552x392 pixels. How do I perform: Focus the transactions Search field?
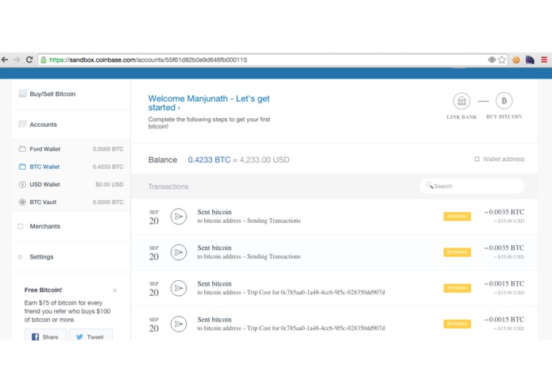(x=472, y=186)
